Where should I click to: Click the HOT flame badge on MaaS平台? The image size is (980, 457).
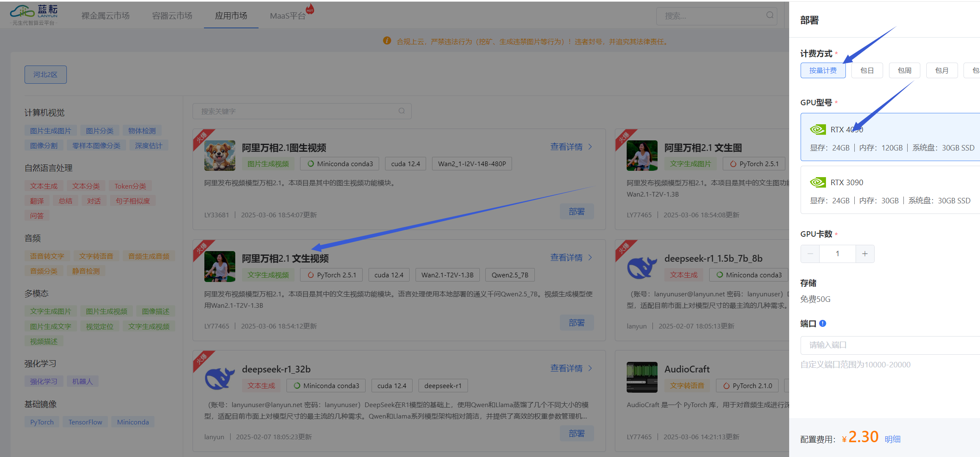[x=310, y=9]
